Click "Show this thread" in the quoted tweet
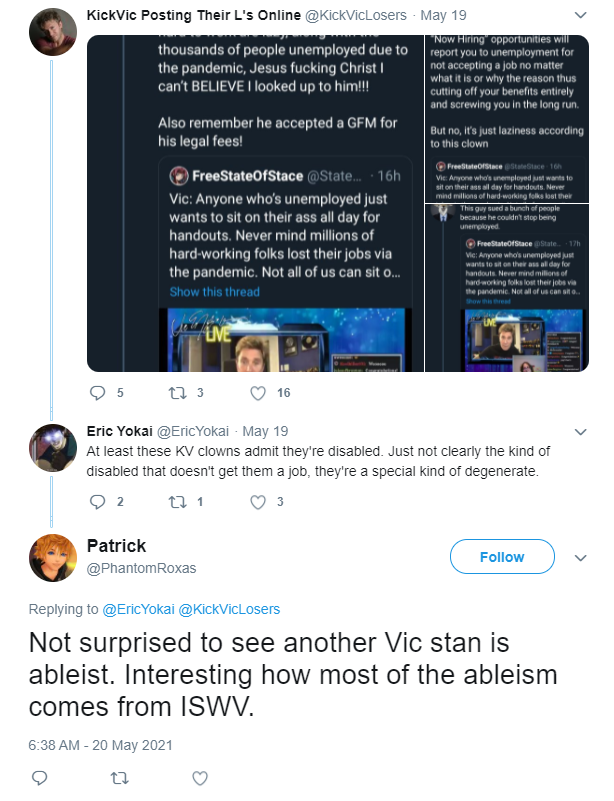Screen dimensions: 614x801 point(215,292)
